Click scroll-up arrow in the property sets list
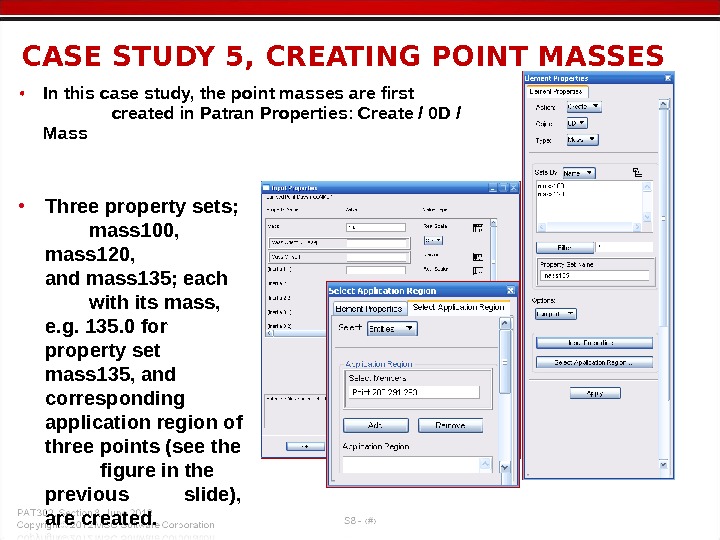720x540 pixels. pos(647,186)
